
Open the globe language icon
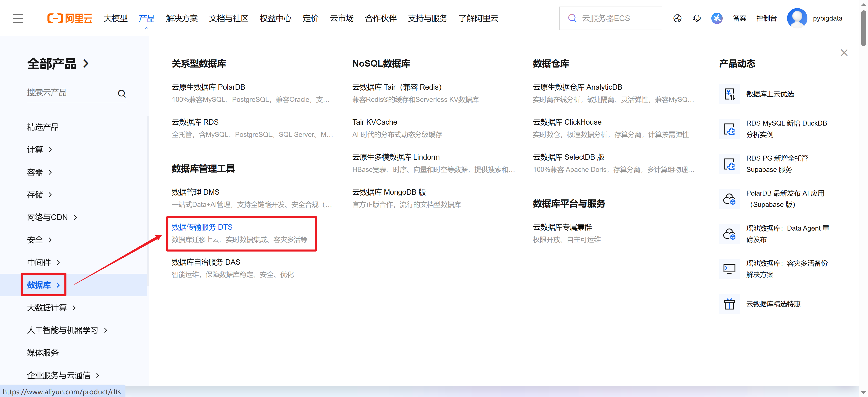[677, 18]
